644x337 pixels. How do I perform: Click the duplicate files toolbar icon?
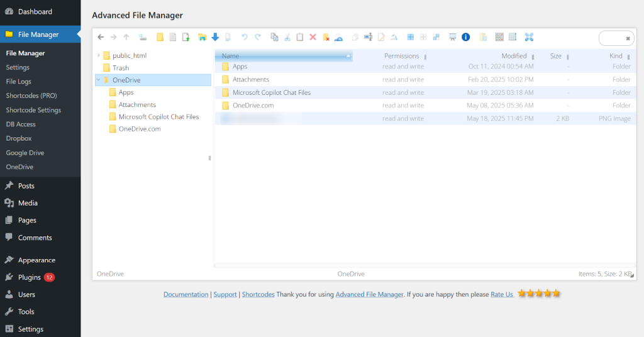pos(355,37)
